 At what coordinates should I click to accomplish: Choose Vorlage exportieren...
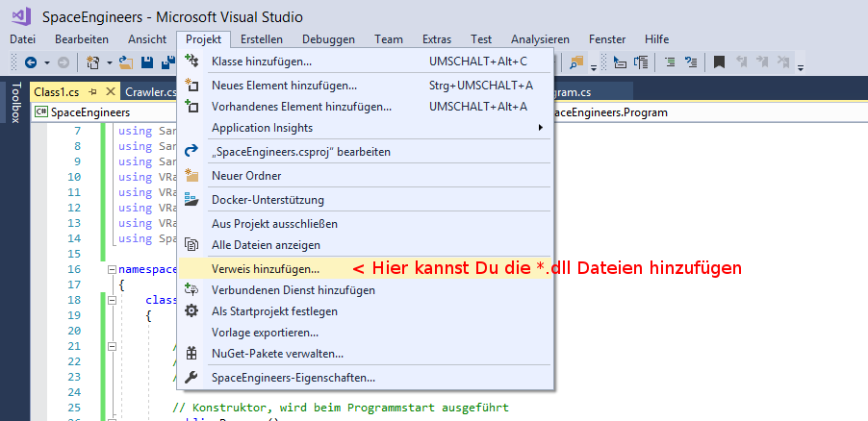coord(366,333)
